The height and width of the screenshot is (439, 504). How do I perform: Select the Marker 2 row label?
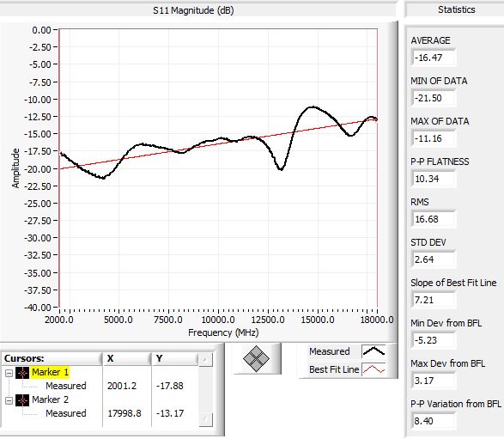[x=50, y=399]
